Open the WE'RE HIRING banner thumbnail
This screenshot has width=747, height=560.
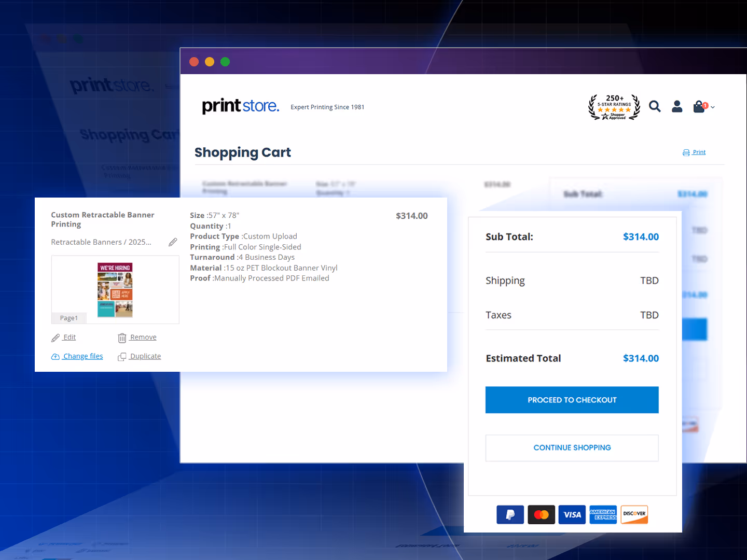(x=115, y=290)
